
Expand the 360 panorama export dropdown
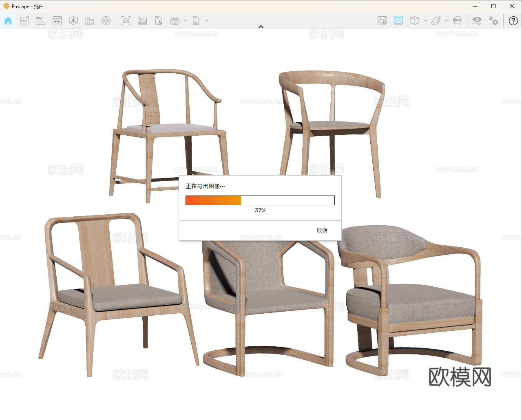click(x=186, y=21)
